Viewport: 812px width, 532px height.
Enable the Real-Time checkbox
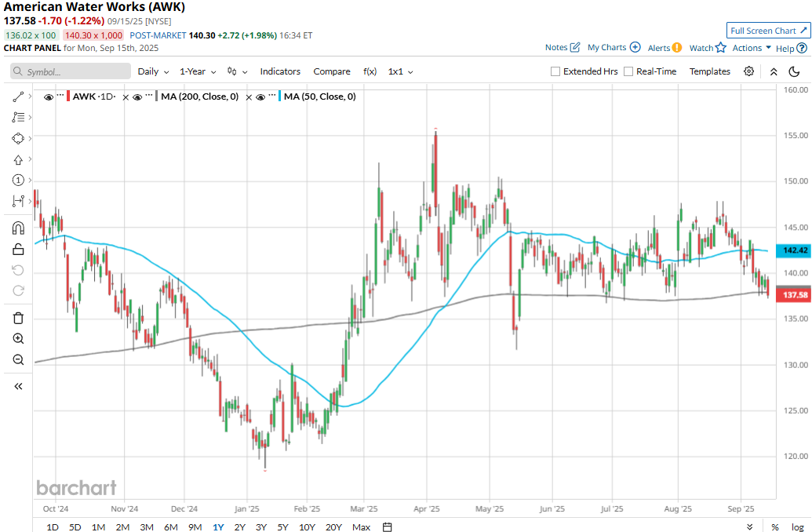point(628,71)
